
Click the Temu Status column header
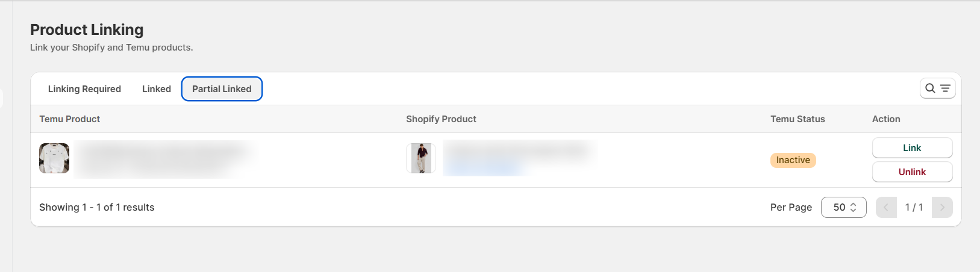point(797,119)
